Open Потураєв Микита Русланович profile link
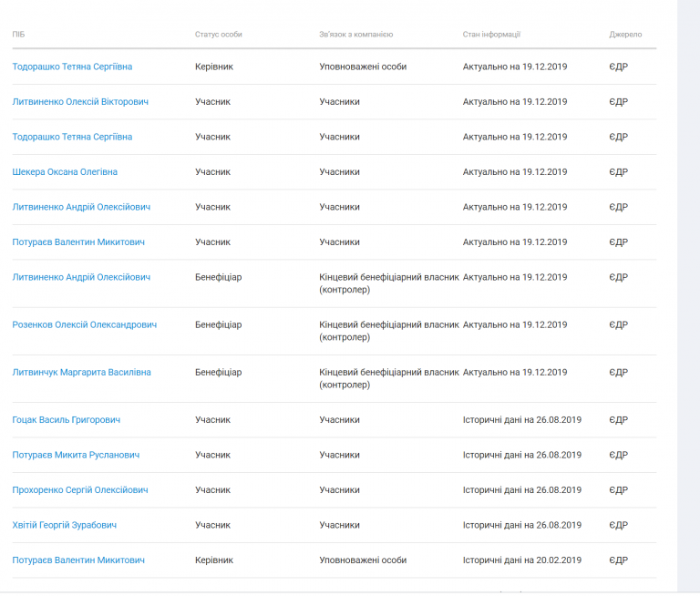700x596 pixels. pos(76,455)
